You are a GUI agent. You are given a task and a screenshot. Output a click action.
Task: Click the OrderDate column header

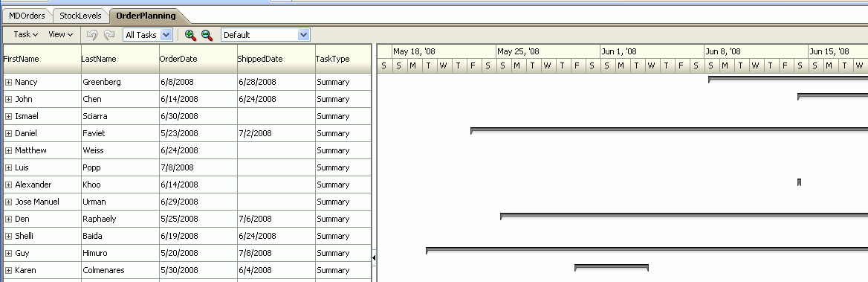198,59
